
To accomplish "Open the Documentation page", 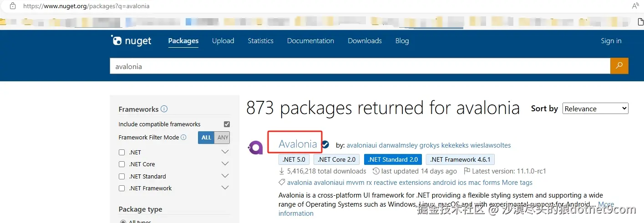I will coord(310,41).
